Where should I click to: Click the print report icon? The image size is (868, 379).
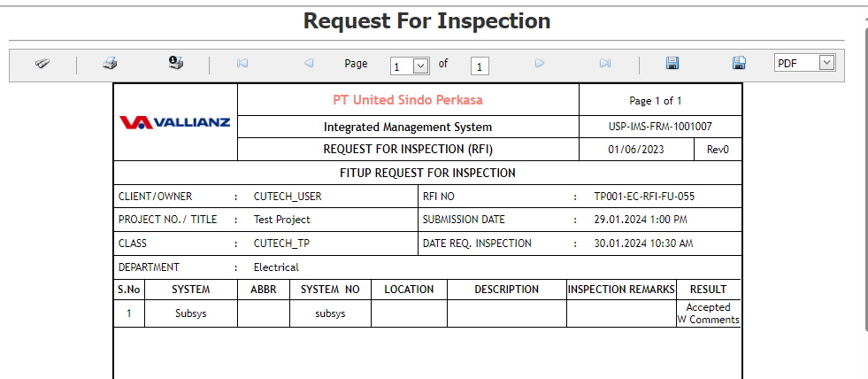[110, 64]
